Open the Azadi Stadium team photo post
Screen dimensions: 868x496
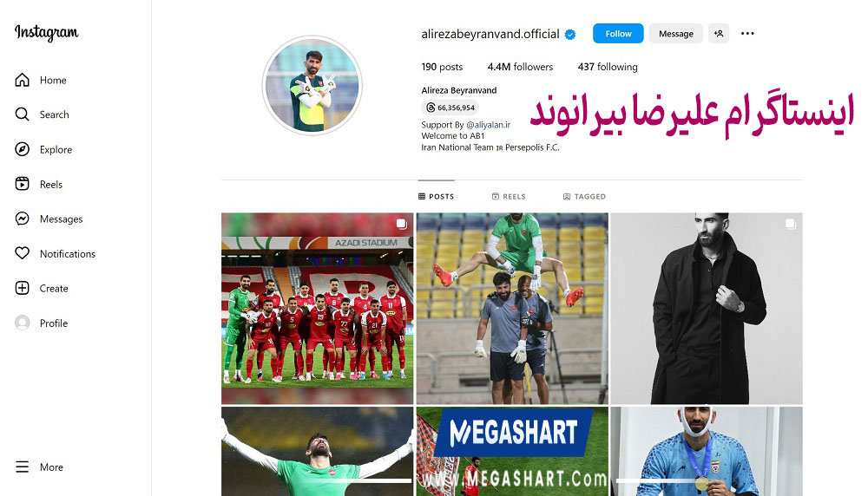pyautogui.click(x=317, y=309)
